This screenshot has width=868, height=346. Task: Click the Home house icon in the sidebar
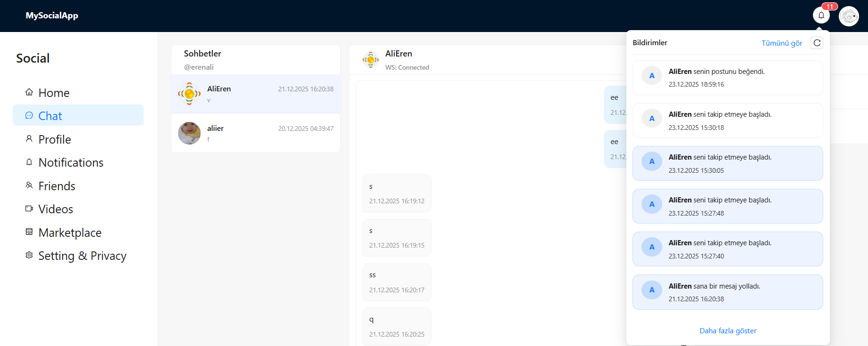[x=29, y=92]
